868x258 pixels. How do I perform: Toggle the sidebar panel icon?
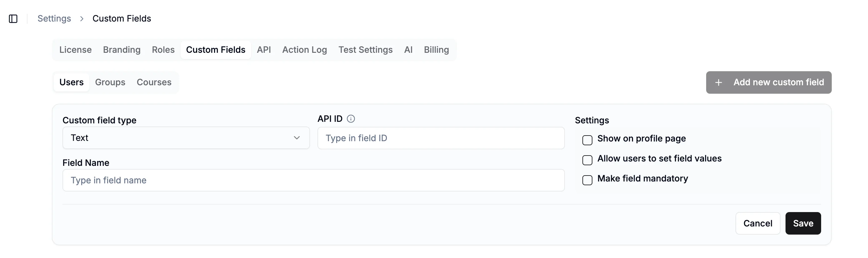click(x=13, y=18)
